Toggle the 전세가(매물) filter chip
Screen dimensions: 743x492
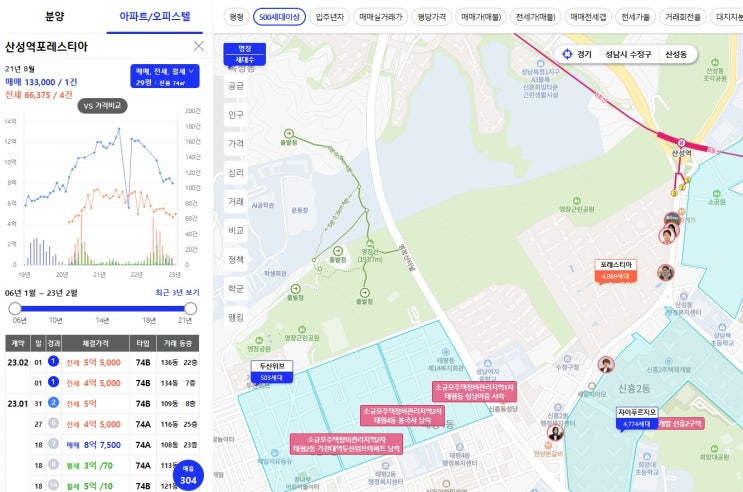point(535,17)
